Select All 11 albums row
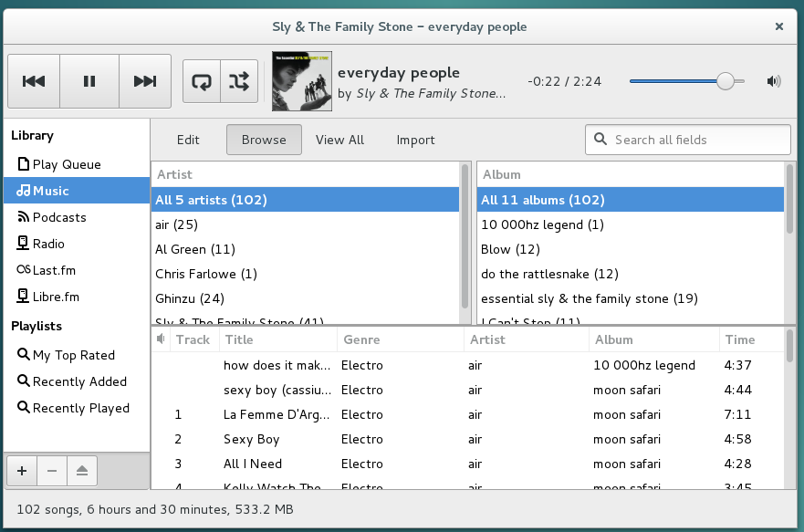Screen dimensions: 804x532 pos(631,200)
